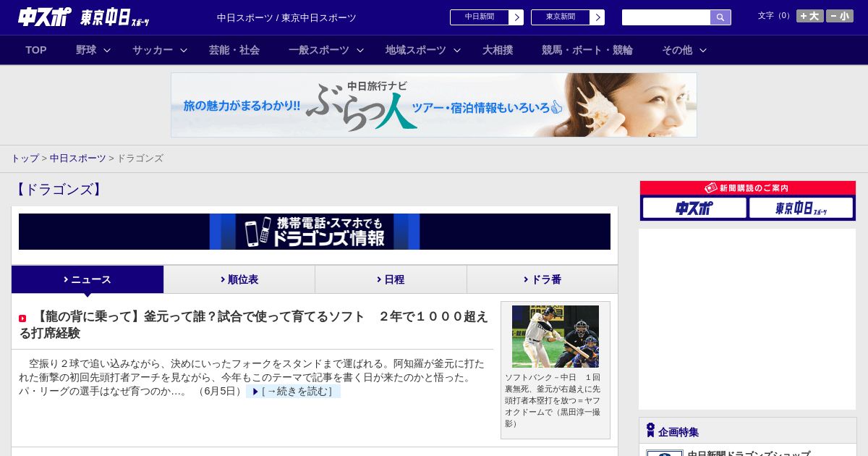Click the 東京中日スポーツ subscription button
The image size is (868, 456).
pyautogui.click(x=801, y=208)
